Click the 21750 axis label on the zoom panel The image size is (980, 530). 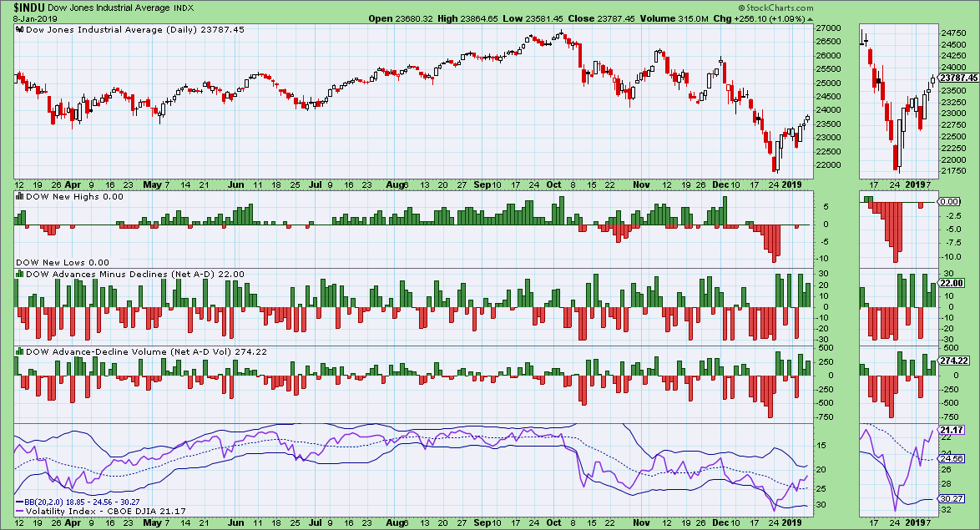click(x=953, y=171)
